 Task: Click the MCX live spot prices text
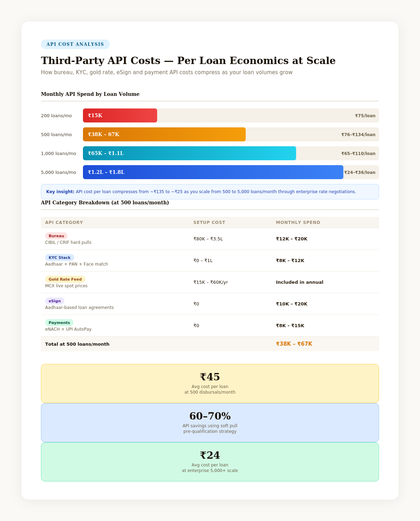point(66,286)
